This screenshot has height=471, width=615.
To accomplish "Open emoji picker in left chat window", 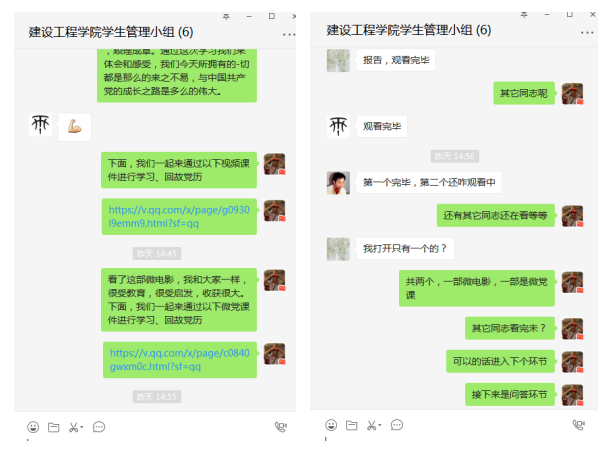I will pos(33,427).
